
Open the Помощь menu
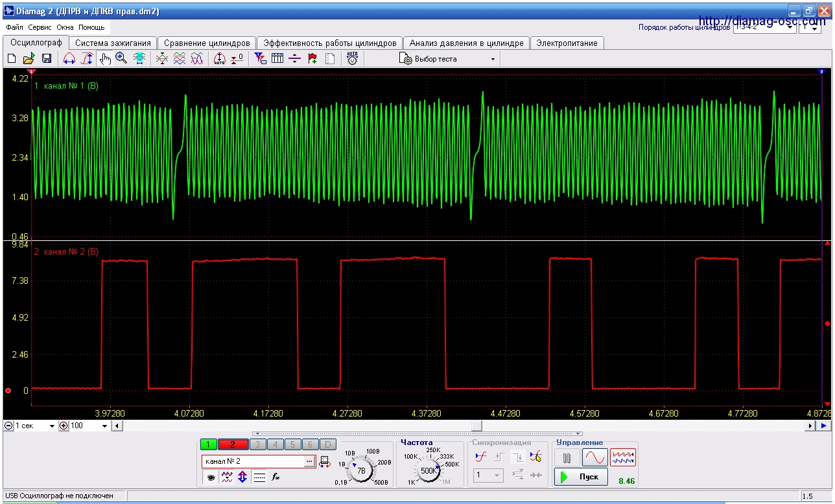tap(91, 28)
